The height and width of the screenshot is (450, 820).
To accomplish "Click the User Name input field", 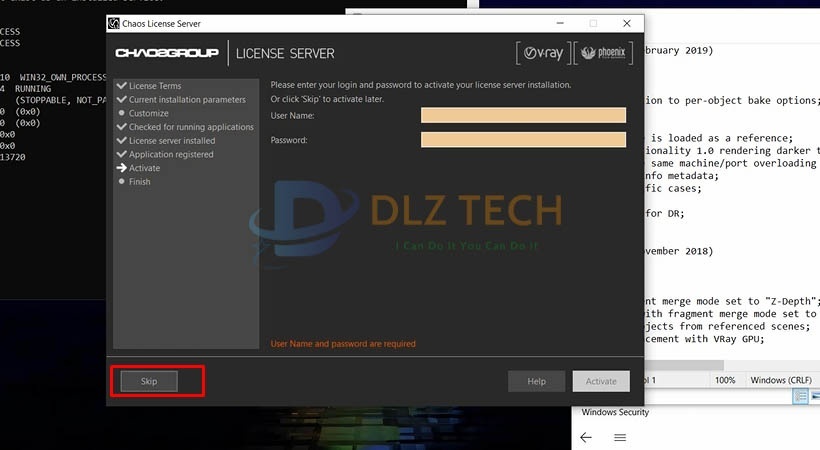I will [x=525, y=115].
